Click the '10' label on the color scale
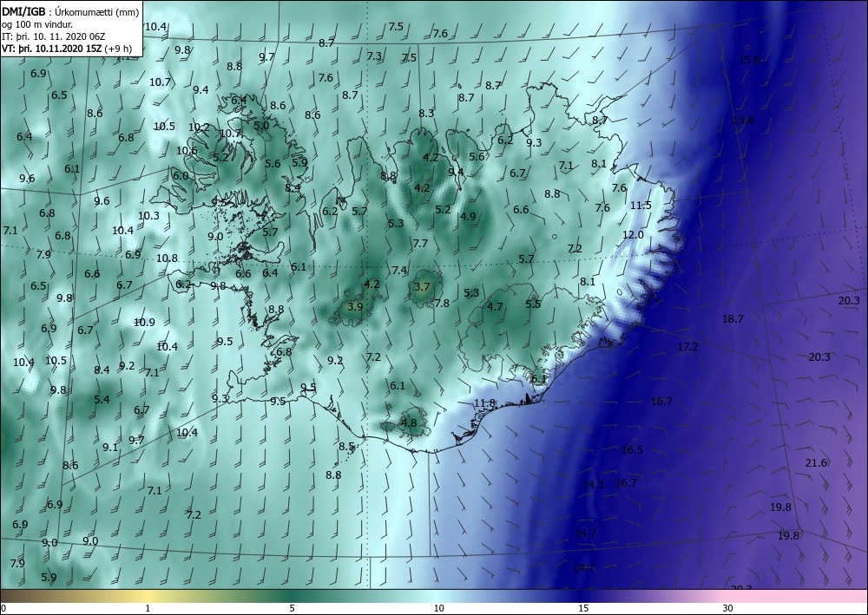Viewport: 868px width, 615px height. click(x=438, y=608)
